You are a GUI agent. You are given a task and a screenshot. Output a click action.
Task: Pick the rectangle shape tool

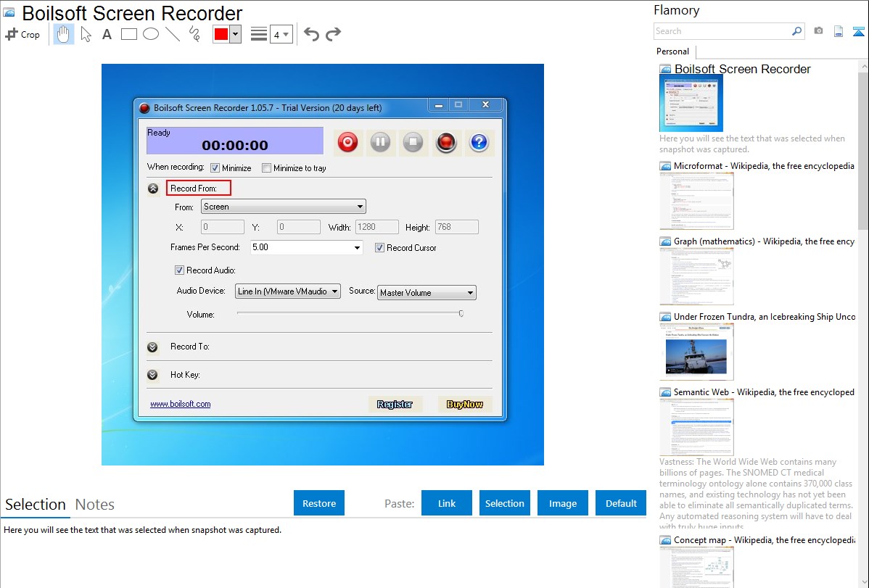click(129, 34)
